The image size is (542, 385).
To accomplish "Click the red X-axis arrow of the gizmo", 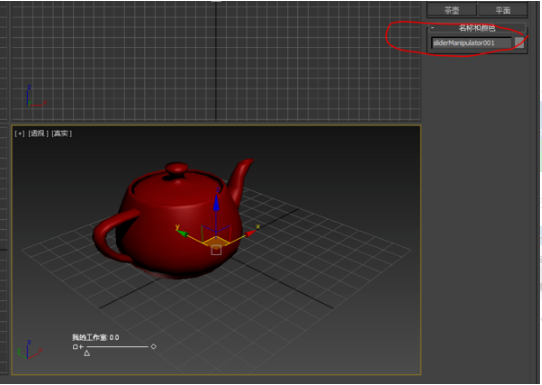I will coord(250,233).
